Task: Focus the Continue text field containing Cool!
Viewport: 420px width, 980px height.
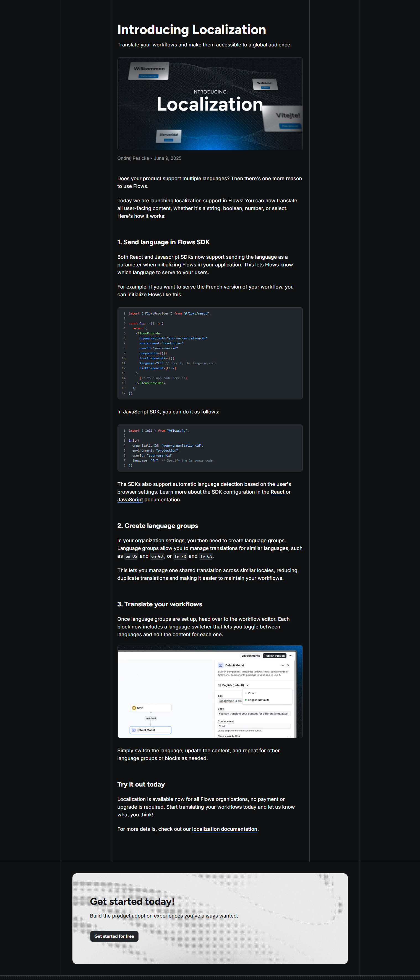Action: pos(254,726)
